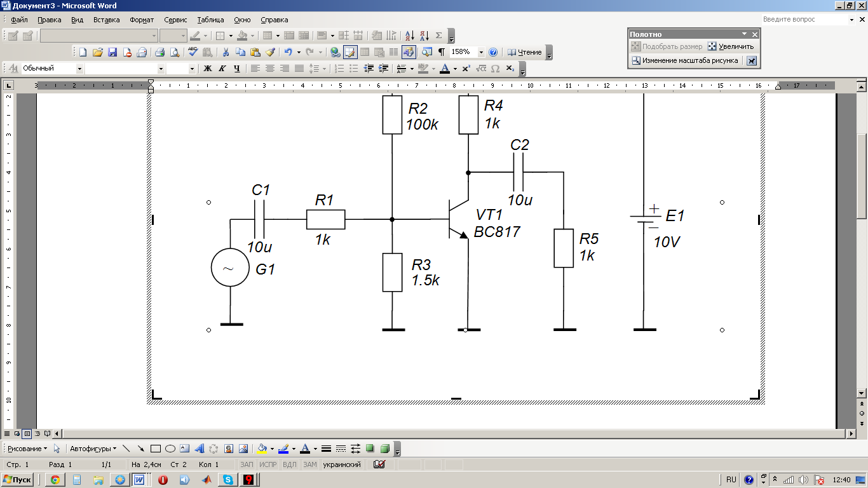
Task: Open the zoom 158% dropdown
Action: pos(481,52)
